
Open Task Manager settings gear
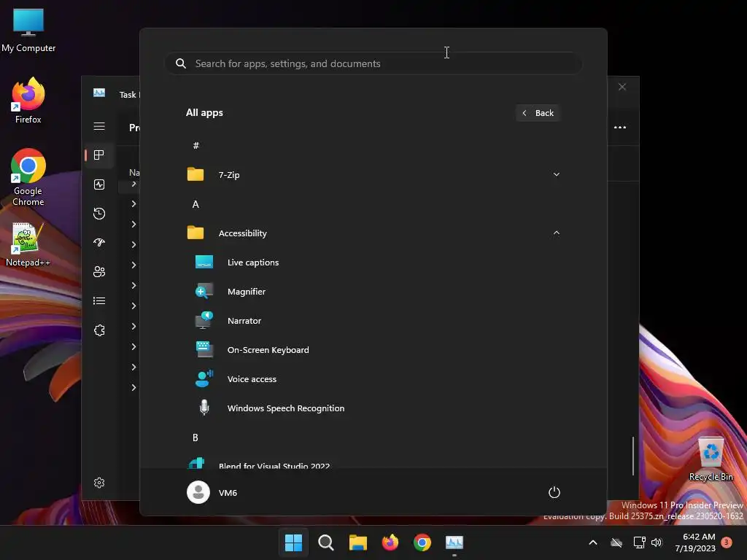pyautogui.click(x=99, y=483)
